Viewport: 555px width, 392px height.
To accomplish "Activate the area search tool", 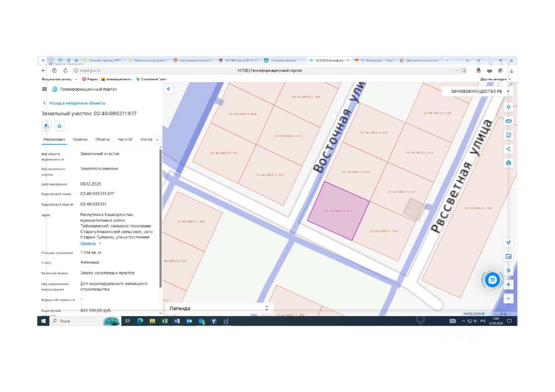I will pos(509,135).
